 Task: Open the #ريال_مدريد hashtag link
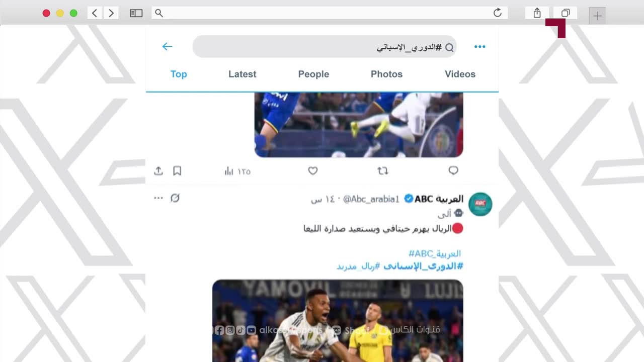[x=358, y=266]
